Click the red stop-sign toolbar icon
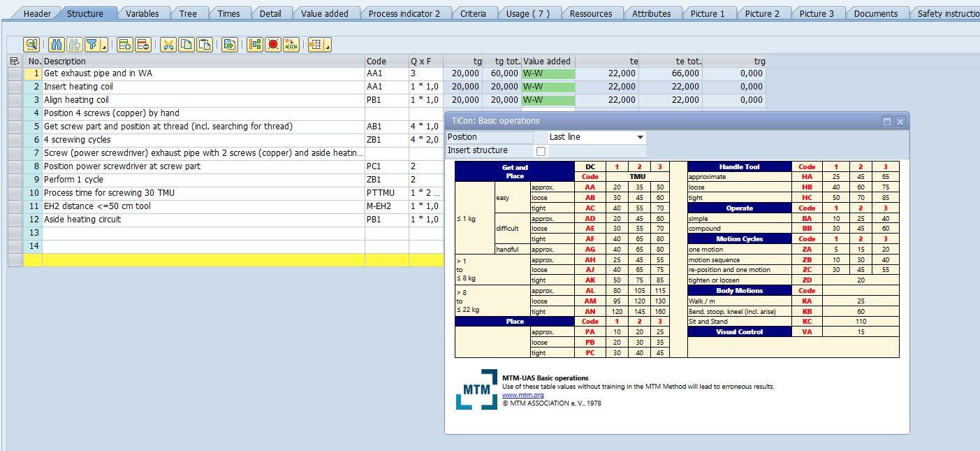The width and height of the screenshot is (980, 451). pos(273,45)
